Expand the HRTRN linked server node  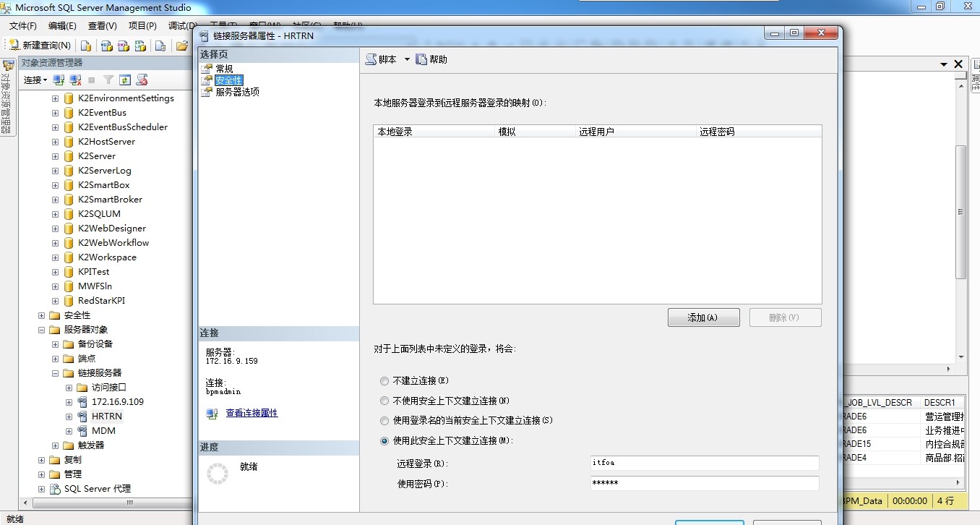click(69, 416)
